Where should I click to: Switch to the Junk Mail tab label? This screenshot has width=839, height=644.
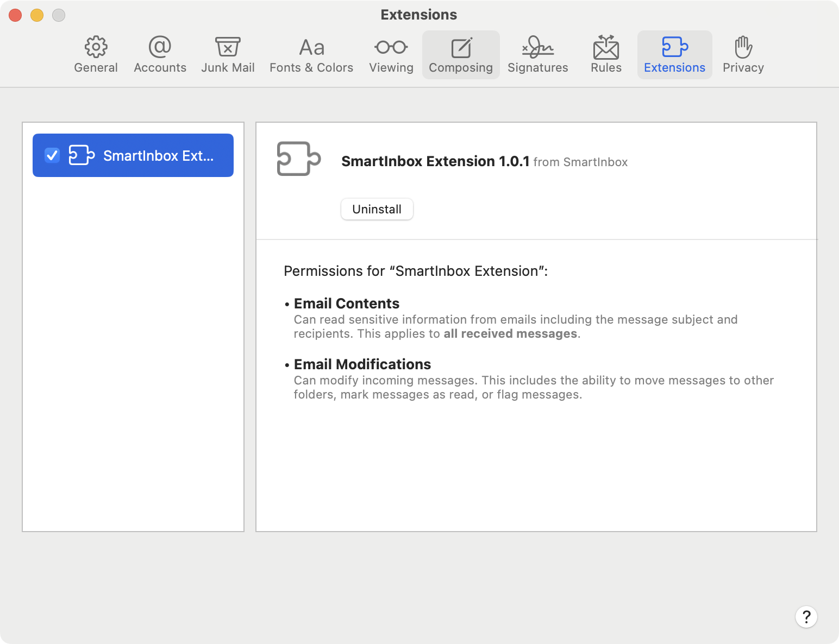tap(228, 68)
